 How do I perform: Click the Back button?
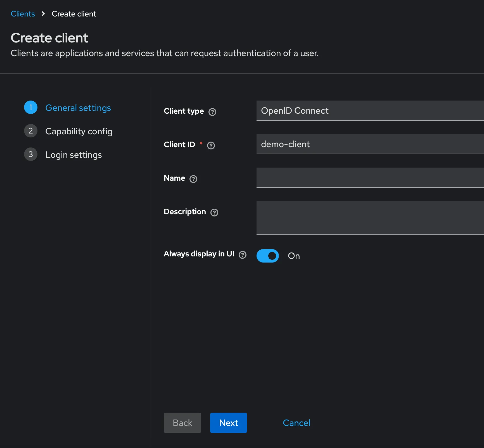[x=182, y=423]
